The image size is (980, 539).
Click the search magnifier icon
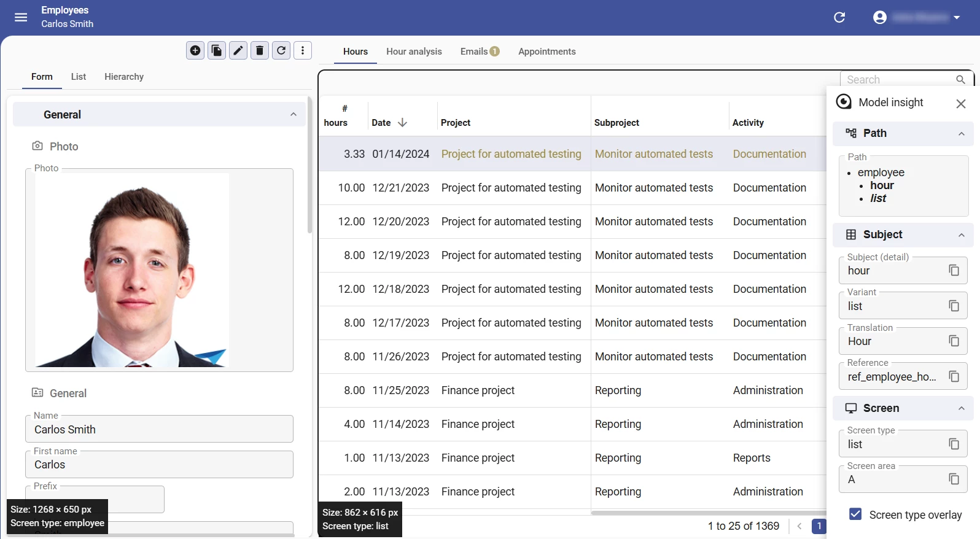click(x=961, y=80)
